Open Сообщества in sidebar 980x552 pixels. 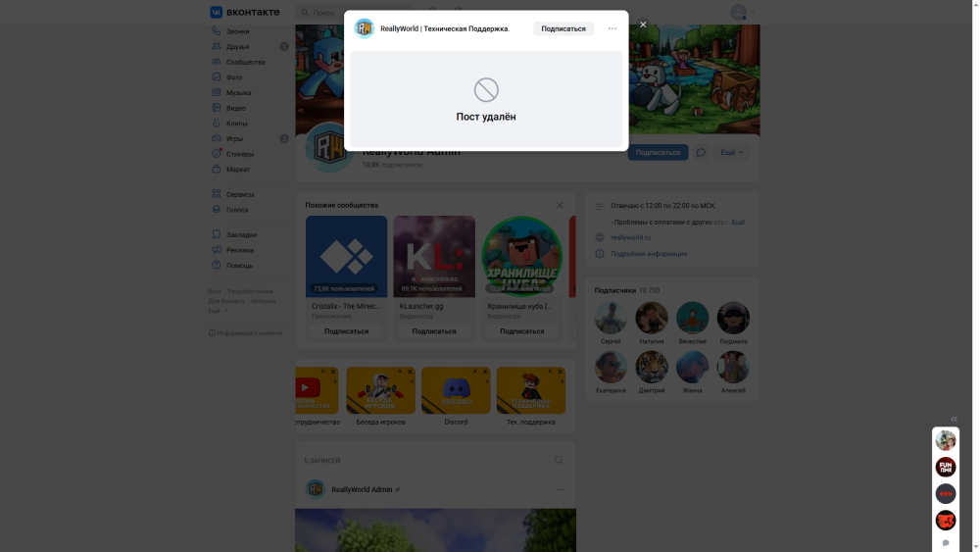click(245, 62)
